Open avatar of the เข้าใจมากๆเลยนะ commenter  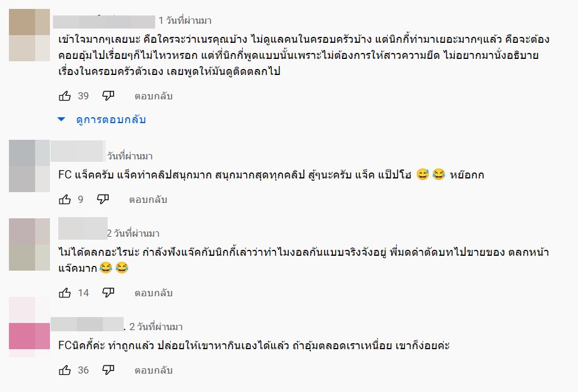[x=30, y=36]
